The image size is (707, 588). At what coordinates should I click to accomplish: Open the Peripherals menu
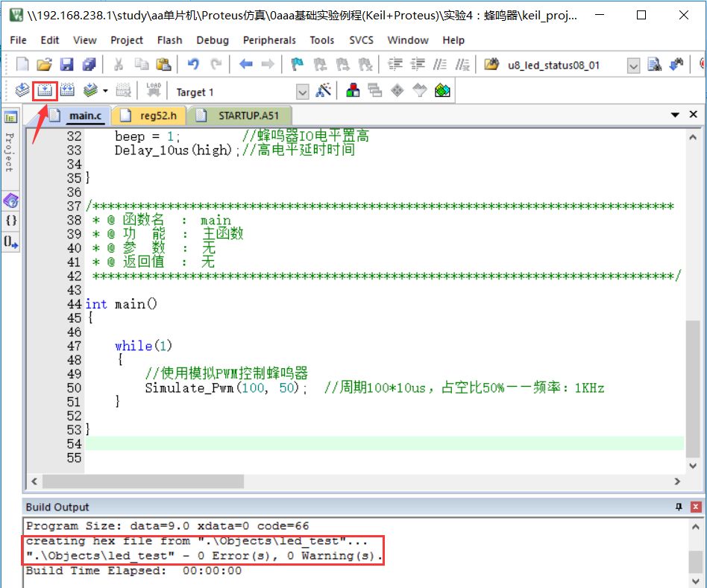click(269, 40)
